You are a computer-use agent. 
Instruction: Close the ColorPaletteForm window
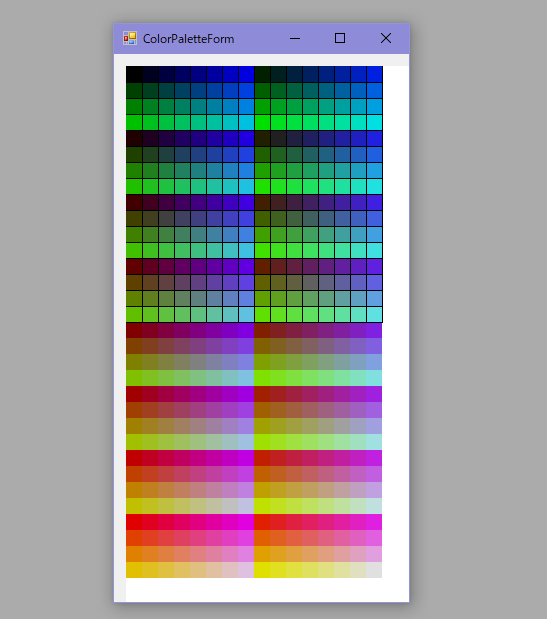[x=386, y=38]
